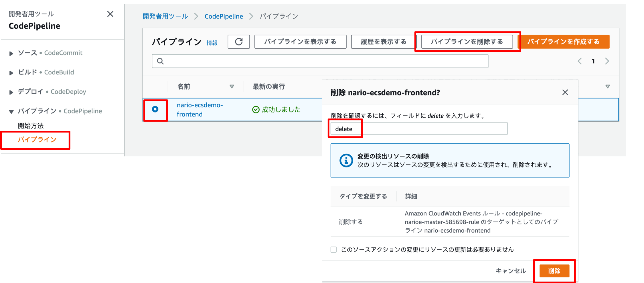Click パイプラインを作成する button

(x=564, y=42)
